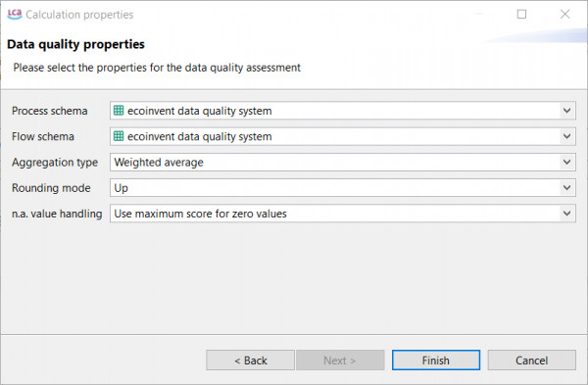Cancel the calculation properties dialog
Image resolution: width=588 pixels, height=385 pixels.
click(x=532, y=361)
